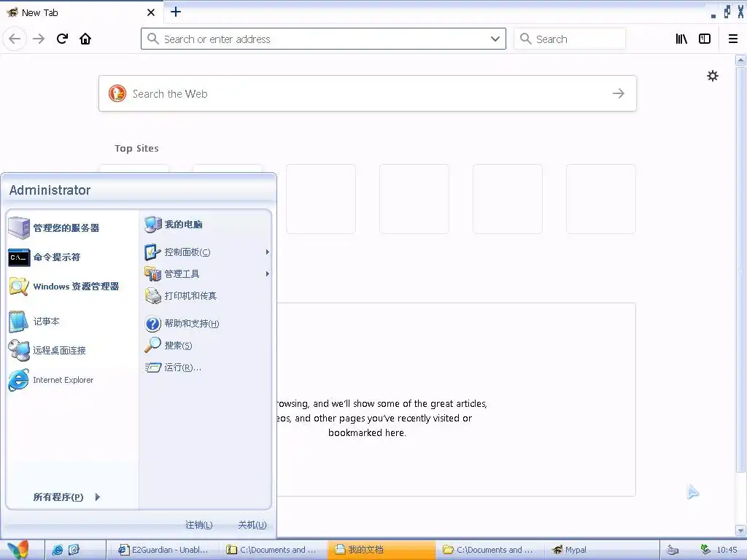
Task: Expand All Programs (所有程序)
Action: [x=66, y=497]
